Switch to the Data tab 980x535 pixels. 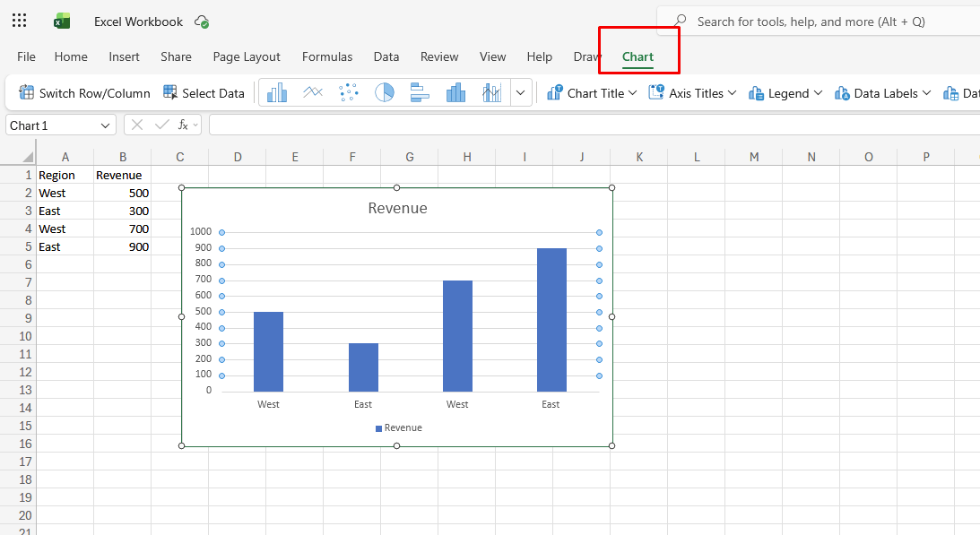tap(386, 56)
